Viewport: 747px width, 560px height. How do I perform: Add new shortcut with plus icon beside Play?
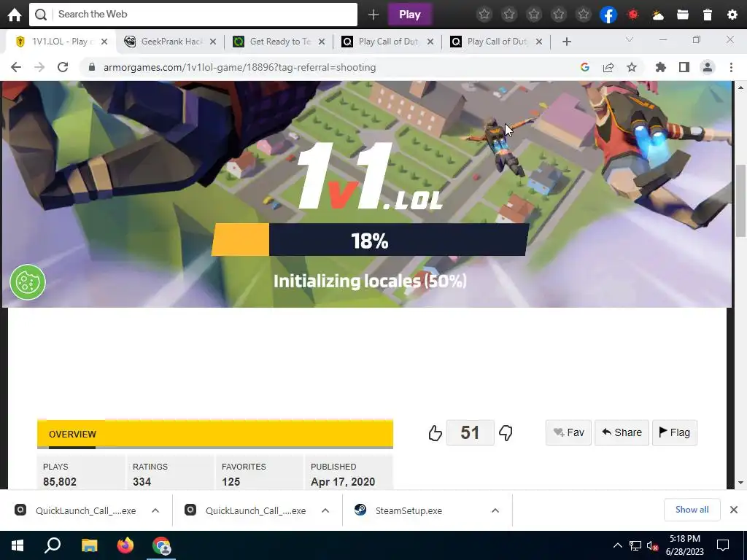point(373,15)
